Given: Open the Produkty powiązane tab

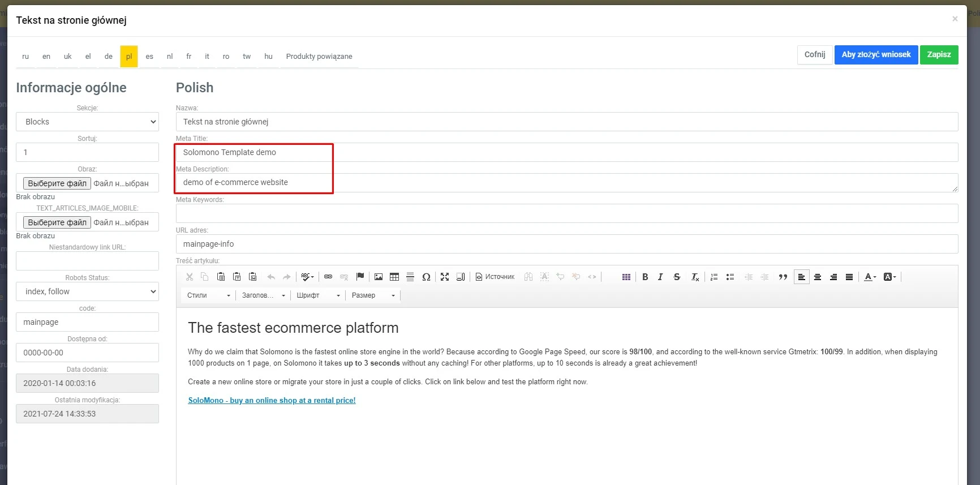Looking at the screenshot, I should pyautogui.click(x=319, y=57).
